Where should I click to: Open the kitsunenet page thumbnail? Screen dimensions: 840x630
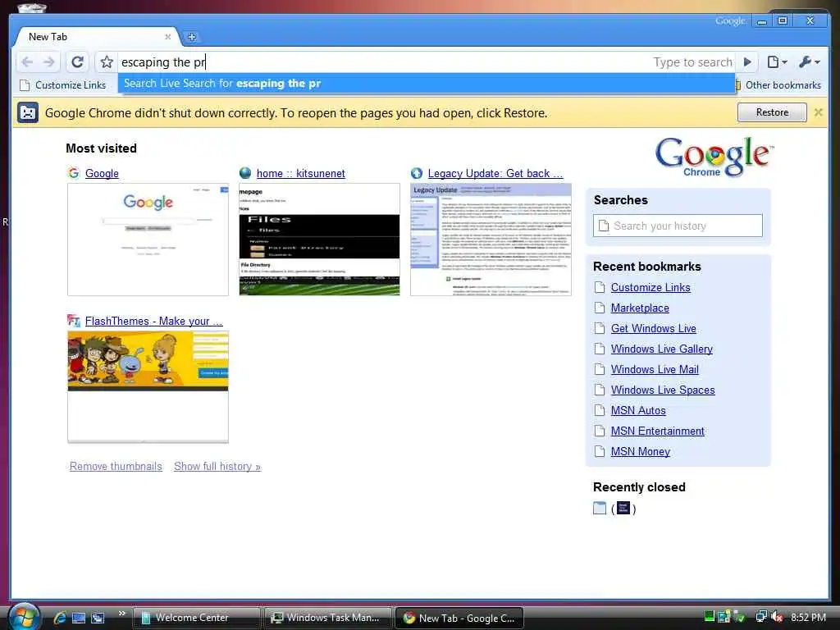click(x=319, y=240)
